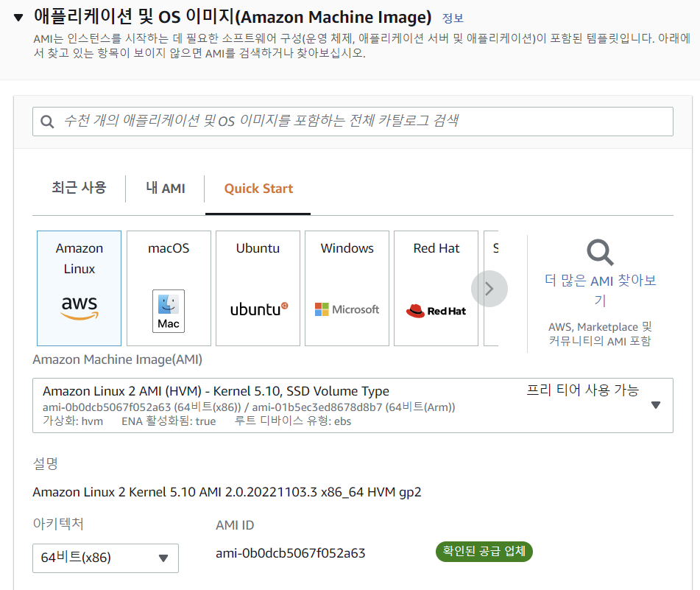Open the 64비트(x86) architecture dropdown
The width and height of the screenshot is (700, 590).
[x=105, y=558]
